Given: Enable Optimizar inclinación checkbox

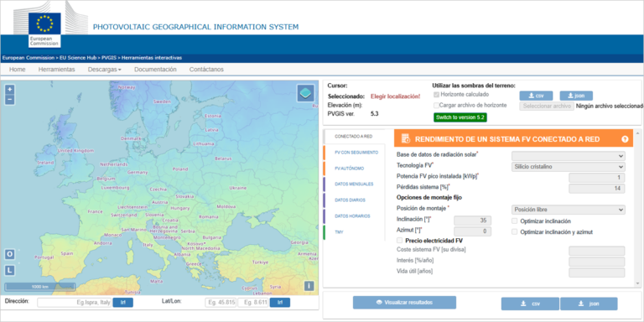Looking at the screenshot, I should click(515, 221).
